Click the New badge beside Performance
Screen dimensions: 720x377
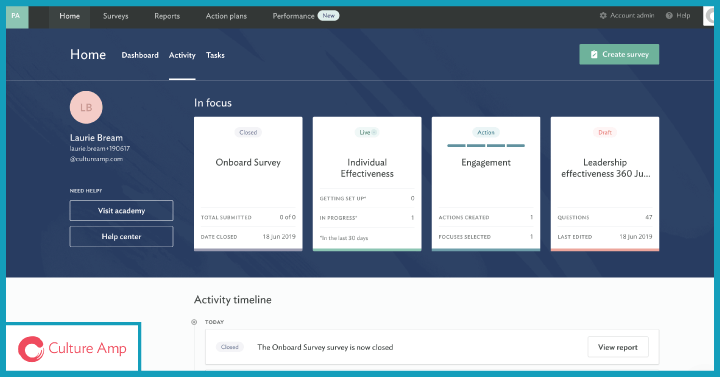coord(328,16)
